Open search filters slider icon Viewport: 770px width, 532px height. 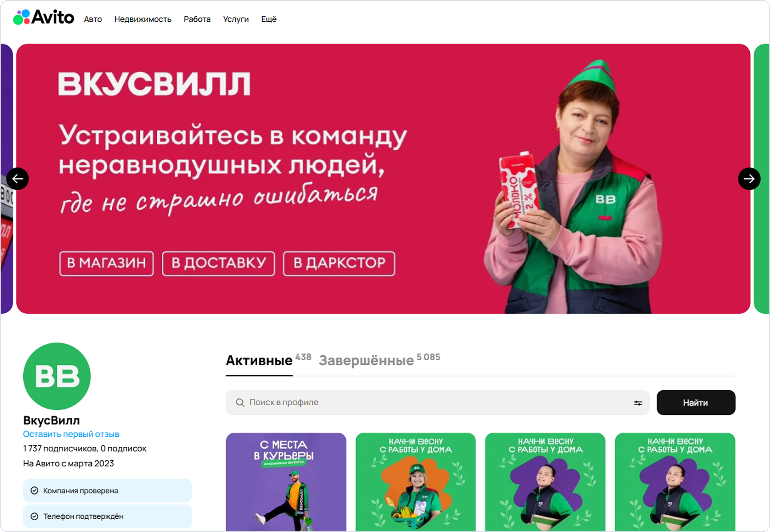(x=638, y=403)
